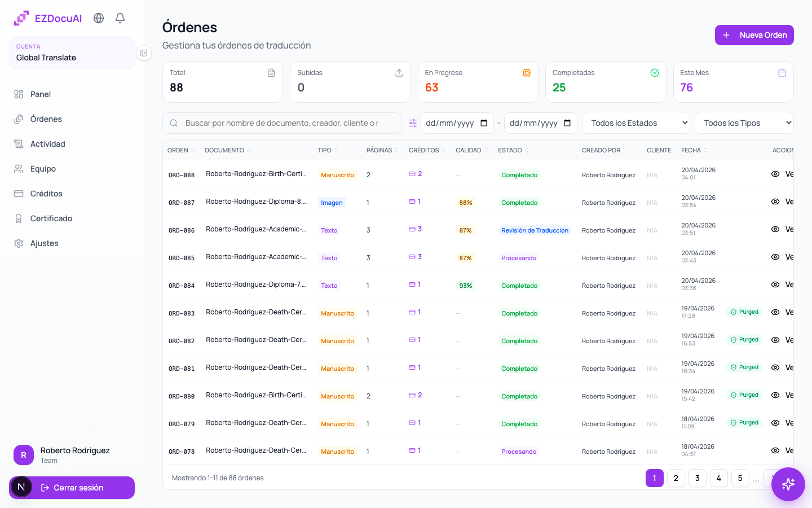The width and height of the screenshot is (812, 508).
Task: Open the advanced filters sliders icon
Action: [413, 123]
